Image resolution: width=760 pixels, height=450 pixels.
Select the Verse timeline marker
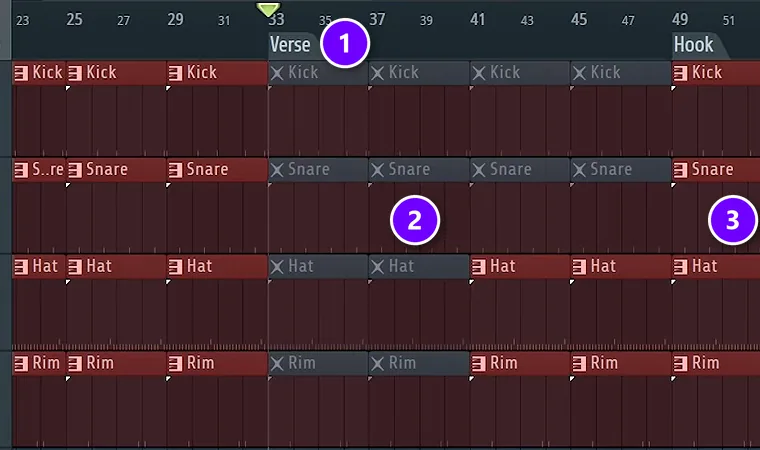tap(294, 45)
